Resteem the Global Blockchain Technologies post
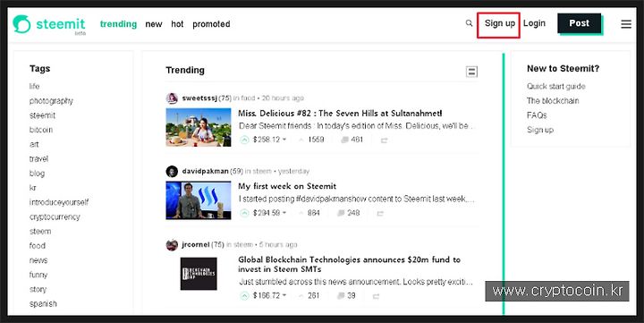Image resolution: width=644 pixels, height=323 pixels. 376,296
